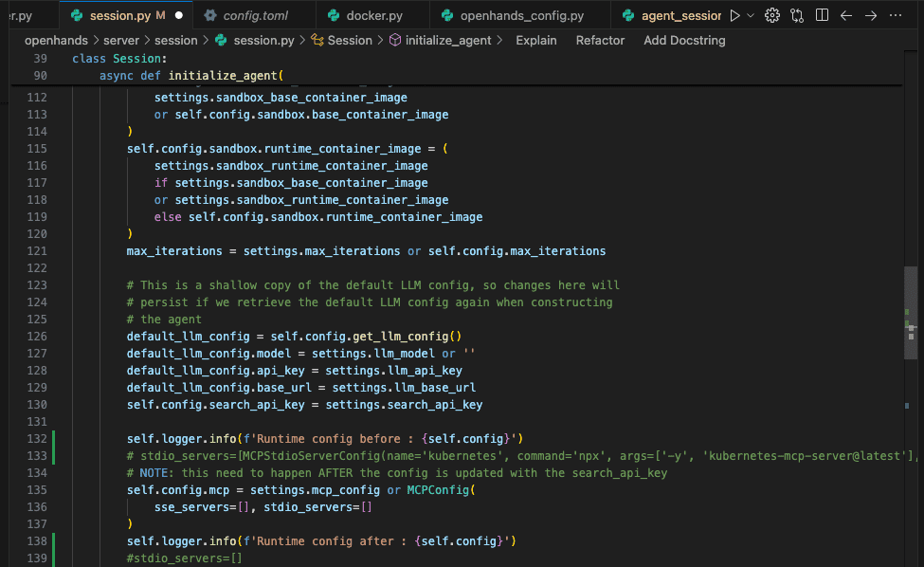The width and height of the screenshot is (924, 567).
Task: Open the more actions ellipsis menu
Action: point(896,16)
